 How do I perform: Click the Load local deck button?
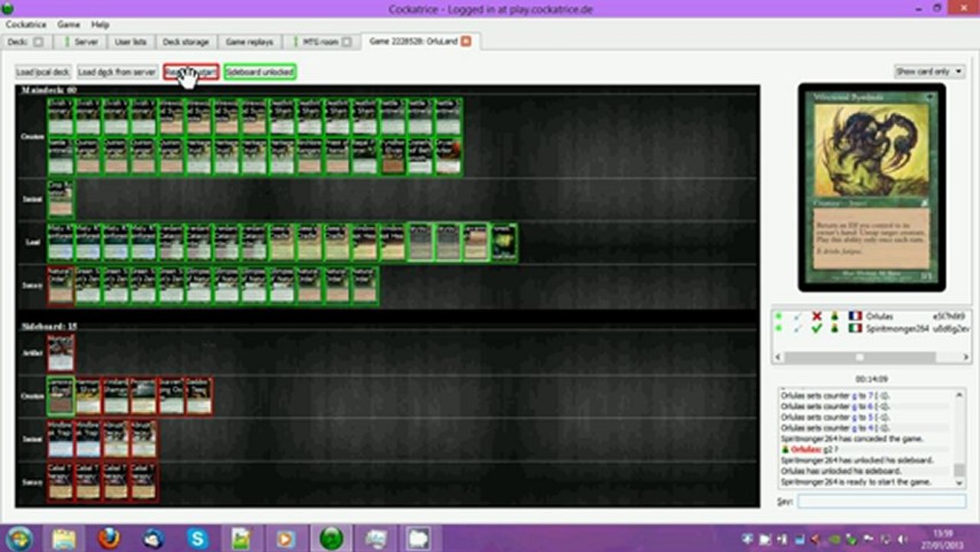pyautogui.click(x=43, y=72)
